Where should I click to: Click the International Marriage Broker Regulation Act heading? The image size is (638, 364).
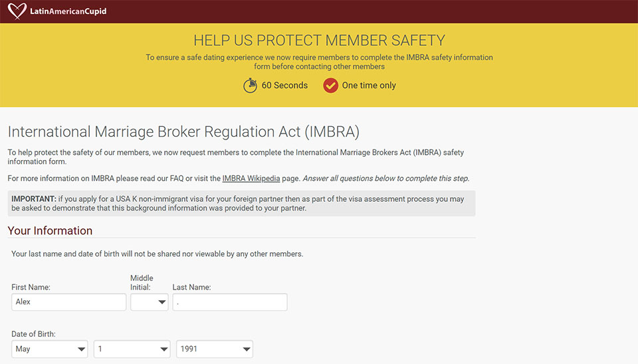pos(183,132)
